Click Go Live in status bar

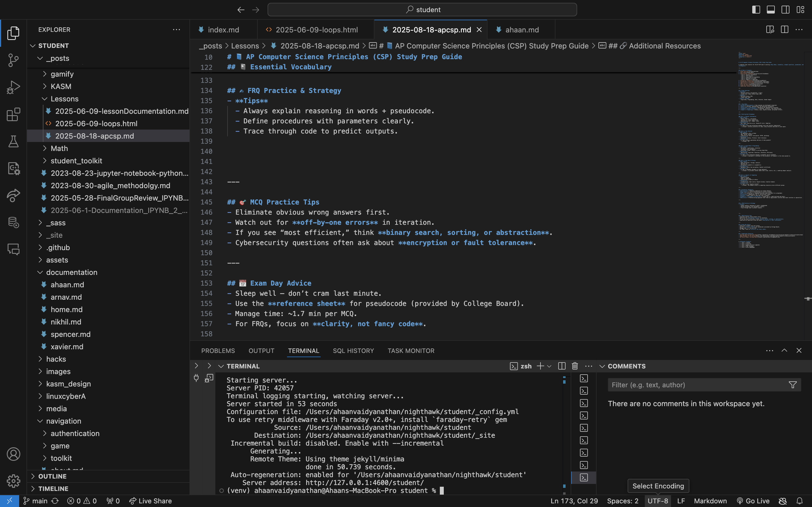(753, 501)
